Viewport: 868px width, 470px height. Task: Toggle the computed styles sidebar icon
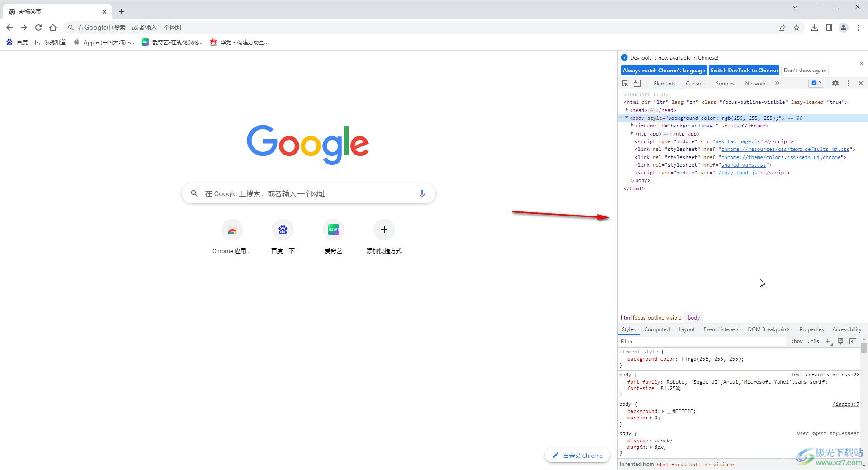coord(853,342)
